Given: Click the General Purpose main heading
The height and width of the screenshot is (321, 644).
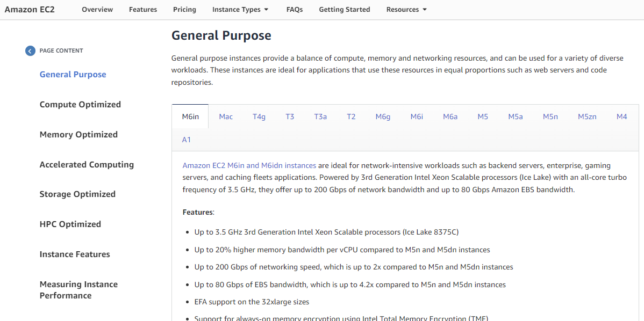Looking at the screenshot, I should (x=221, y=35).
